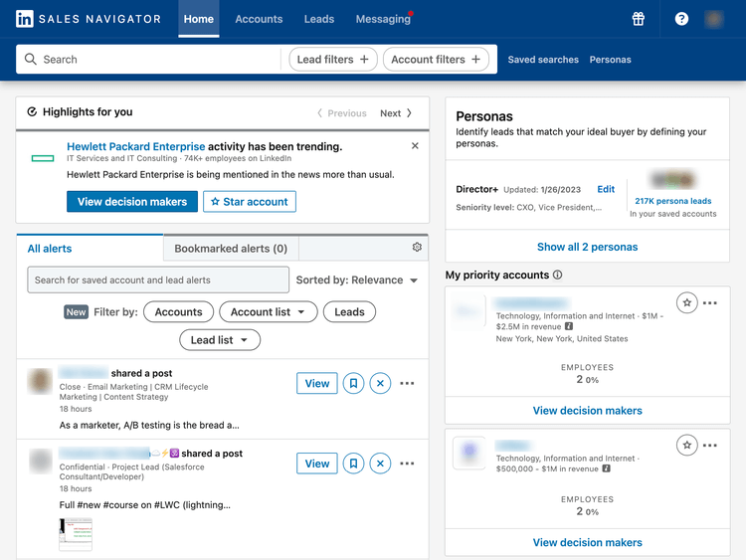The image size is (746, 560).
Task: Click the search magnifier icon
Action: click(31, 59)
